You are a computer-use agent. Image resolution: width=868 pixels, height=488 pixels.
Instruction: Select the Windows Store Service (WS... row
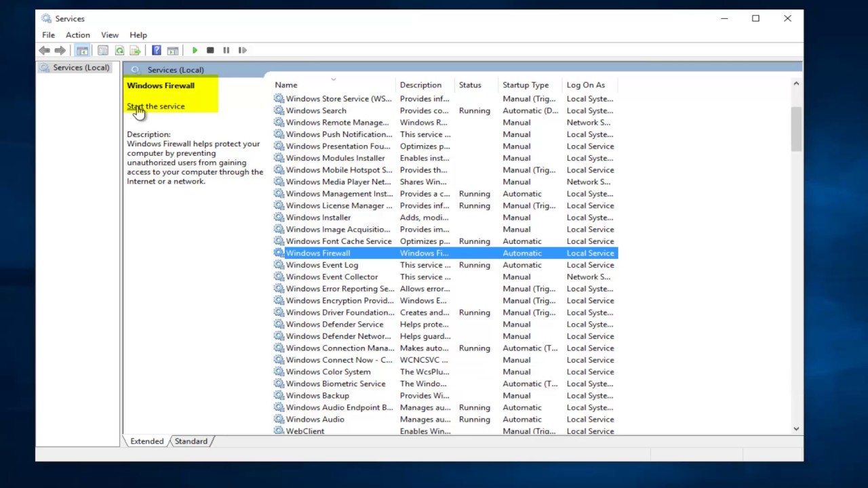pos(445,99)
